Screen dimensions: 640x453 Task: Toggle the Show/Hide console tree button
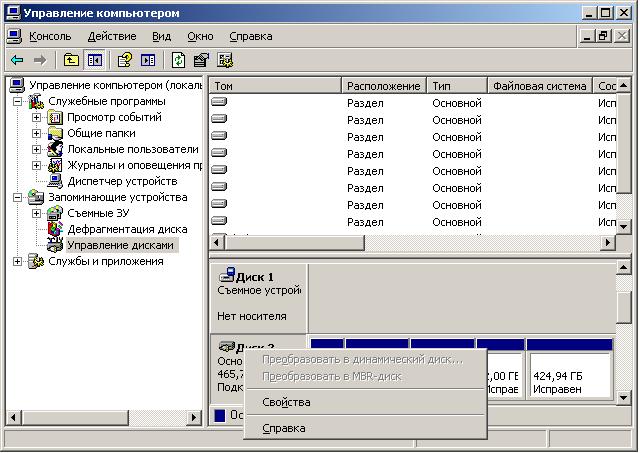click(95, 60)
